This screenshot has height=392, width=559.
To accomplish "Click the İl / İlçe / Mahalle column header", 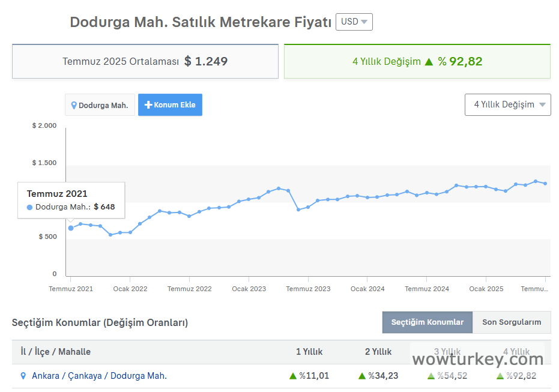I will pos(56,352).
